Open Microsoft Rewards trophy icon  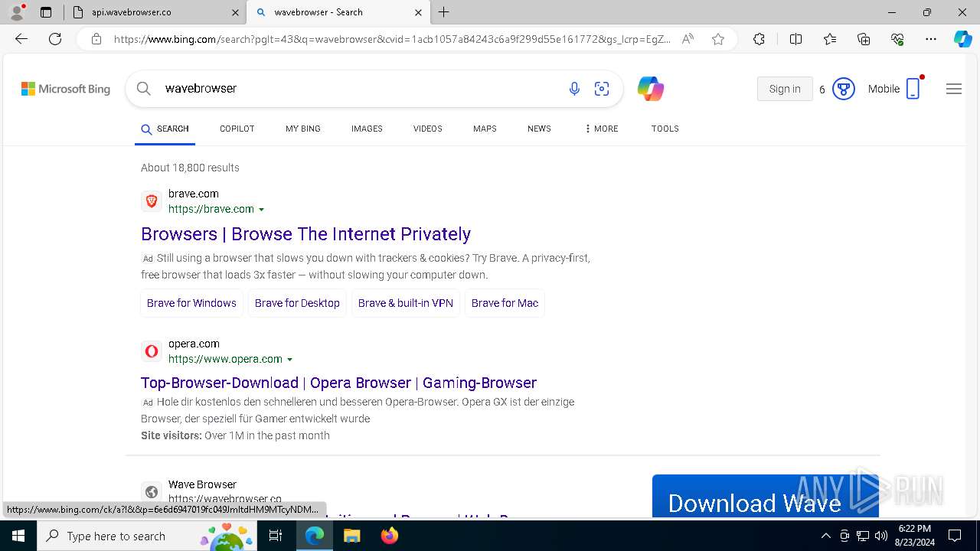pyautogui.click(x=843, y=89)
